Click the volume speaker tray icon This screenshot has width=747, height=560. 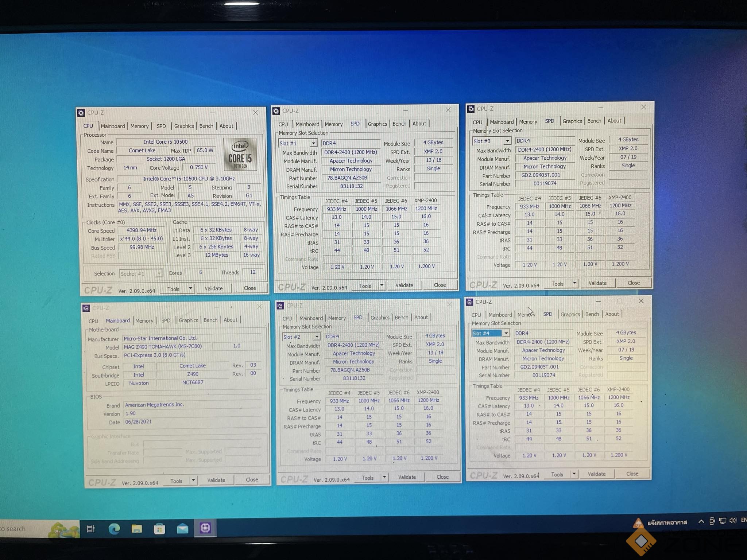coord(732,521)
